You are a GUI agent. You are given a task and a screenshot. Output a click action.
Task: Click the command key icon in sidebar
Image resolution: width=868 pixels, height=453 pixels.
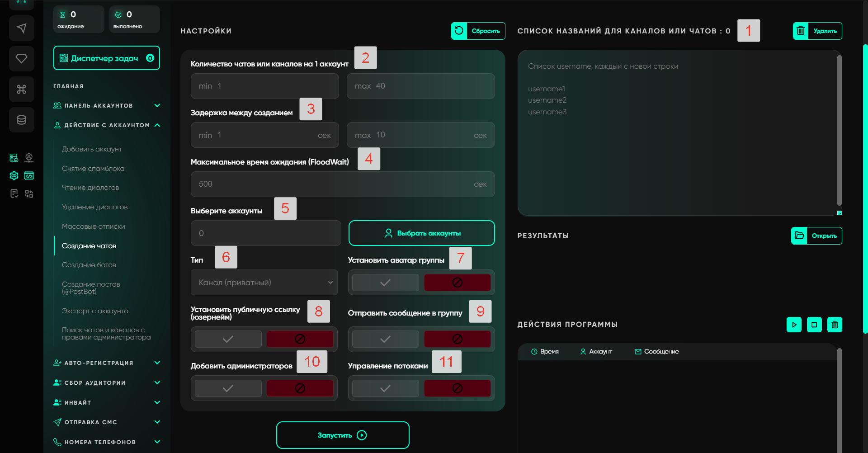click(x=21, y=90)
